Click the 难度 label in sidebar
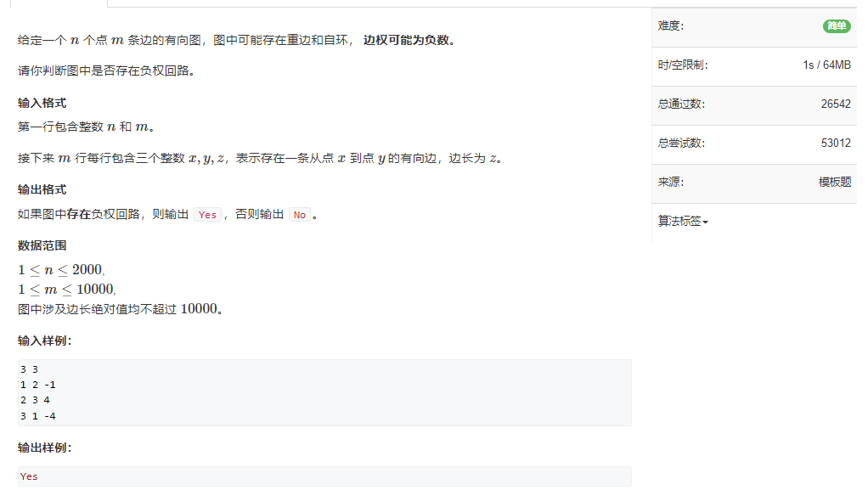This screenshot has height=501, width=868. [670, 26]
